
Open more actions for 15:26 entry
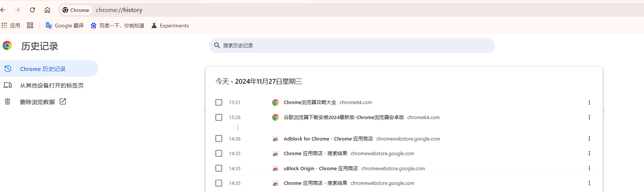click(x=589, y=118)
